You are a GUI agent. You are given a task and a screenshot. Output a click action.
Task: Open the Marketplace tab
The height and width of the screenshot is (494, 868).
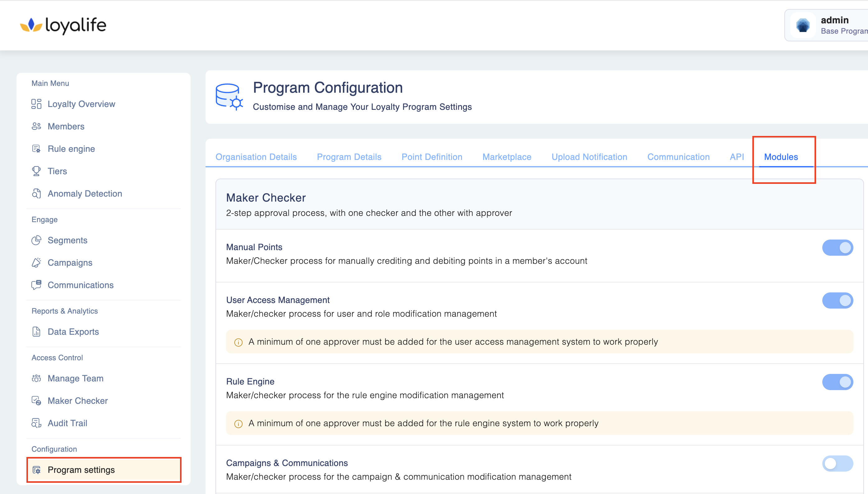point(506,157)
